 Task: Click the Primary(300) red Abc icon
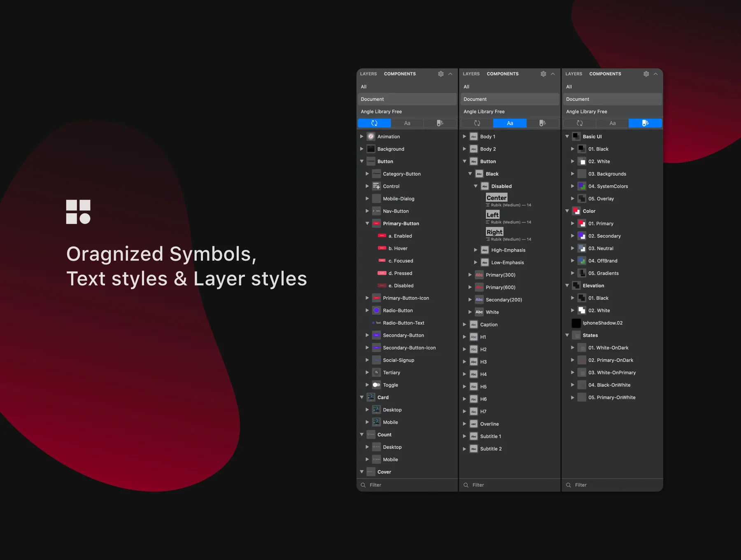click(x=479, y=275)
